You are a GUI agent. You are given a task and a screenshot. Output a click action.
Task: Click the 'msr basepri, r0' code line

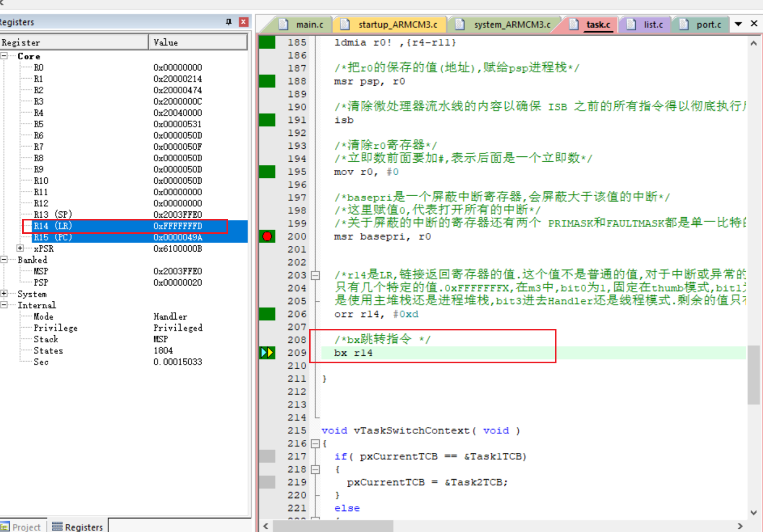(x=382, y=237)
